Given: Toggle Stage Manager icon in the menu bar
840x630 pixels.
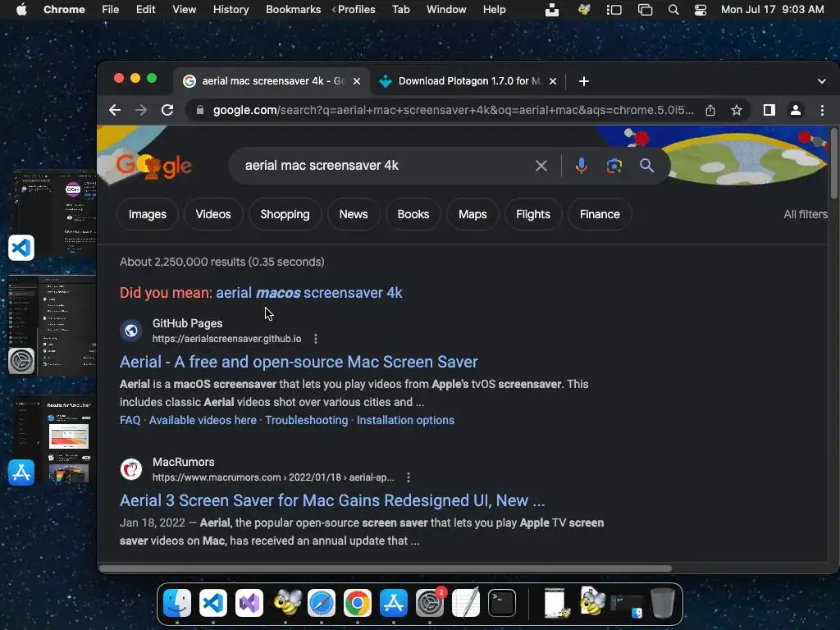Looking at the screenshot, I should click(614, 10).
